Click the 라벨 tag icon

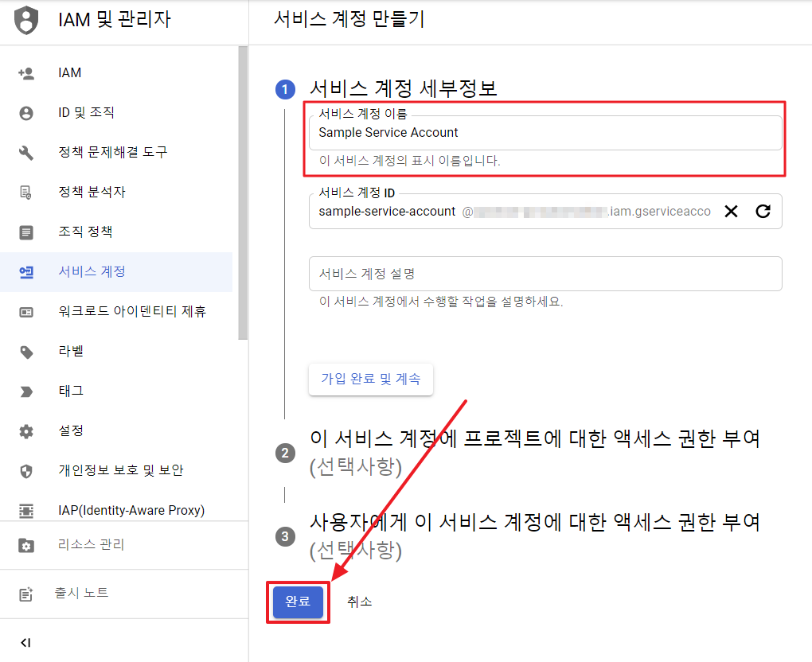click(x=26, y=352)
